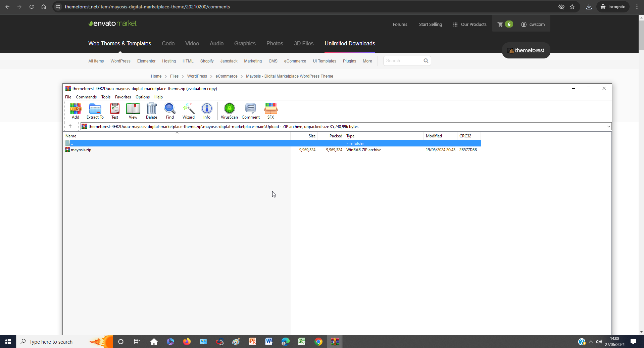Switch to the Code marketplace tab
Viewport: 644px width, 348px height.
tap(168, 43)
